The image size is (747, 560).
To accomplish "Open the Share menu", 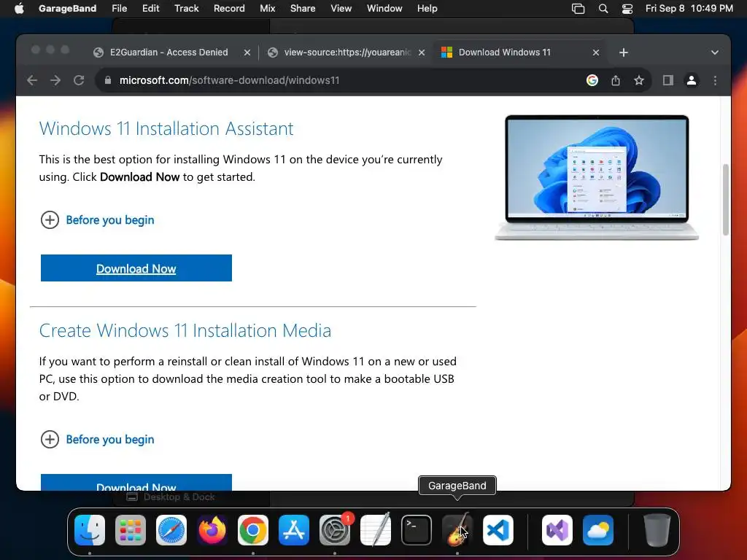I will [x=303, y=9].
